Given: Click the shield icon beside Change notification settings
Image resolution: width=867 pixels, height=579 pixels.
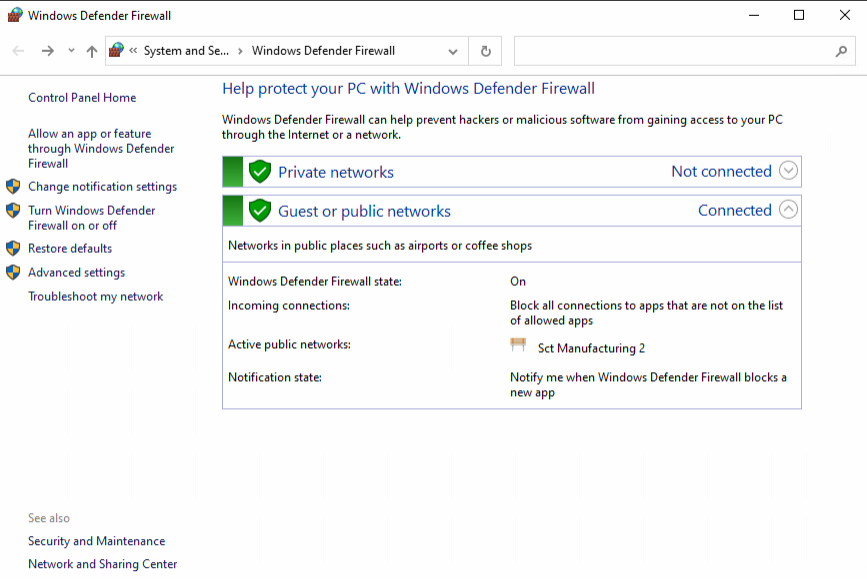Looking at the screenshot, I should click(13, 186).
